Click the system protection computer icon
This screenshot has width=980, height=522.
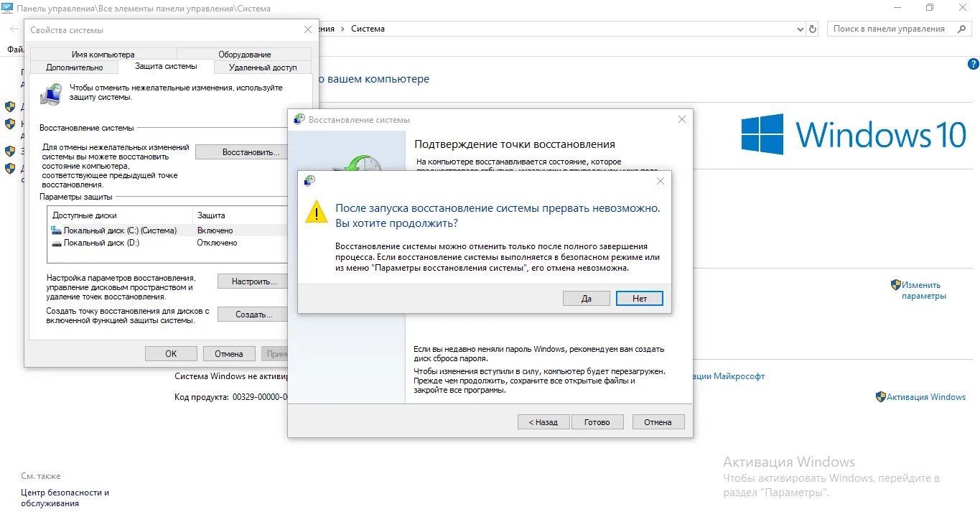tap(51, 94)
